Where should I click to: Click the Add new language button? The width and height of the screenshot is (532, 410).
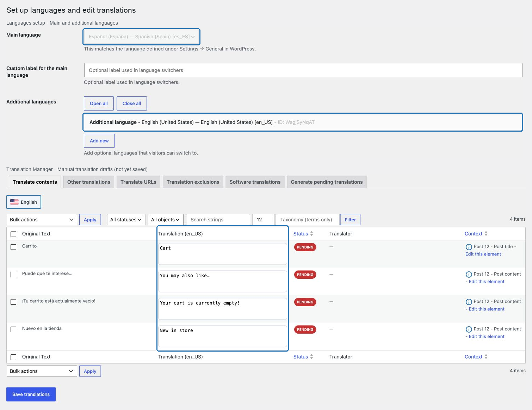tap(99, 141)
